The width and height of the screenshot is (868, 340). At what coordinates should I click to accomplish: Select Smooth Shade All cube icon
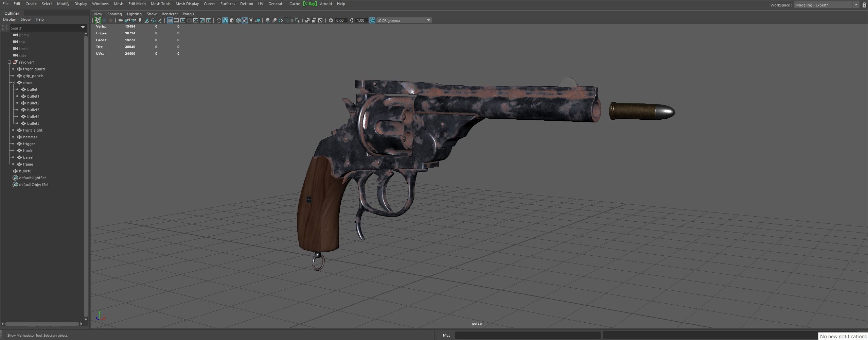click(225, 20)
